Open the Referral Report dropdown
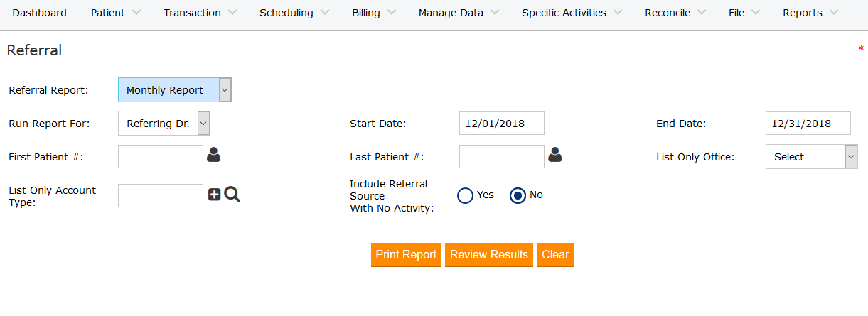The width and height of the screenshot is (868, 316). tap(175, 90)
